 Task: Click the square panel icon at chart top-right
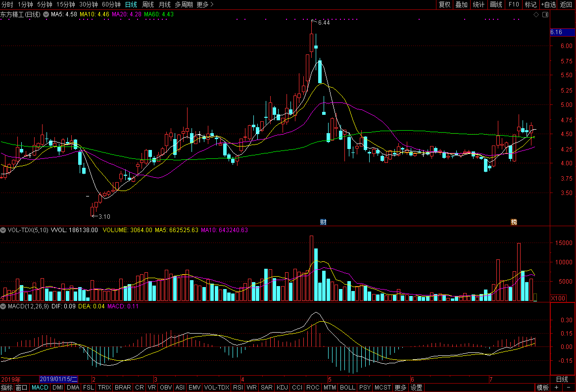[545, 15]
